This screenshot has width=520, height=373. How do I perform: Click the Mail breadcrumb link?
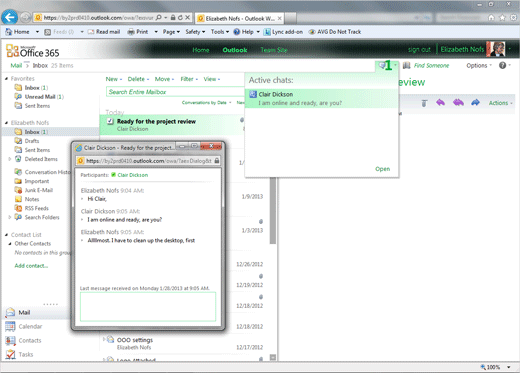16,65
